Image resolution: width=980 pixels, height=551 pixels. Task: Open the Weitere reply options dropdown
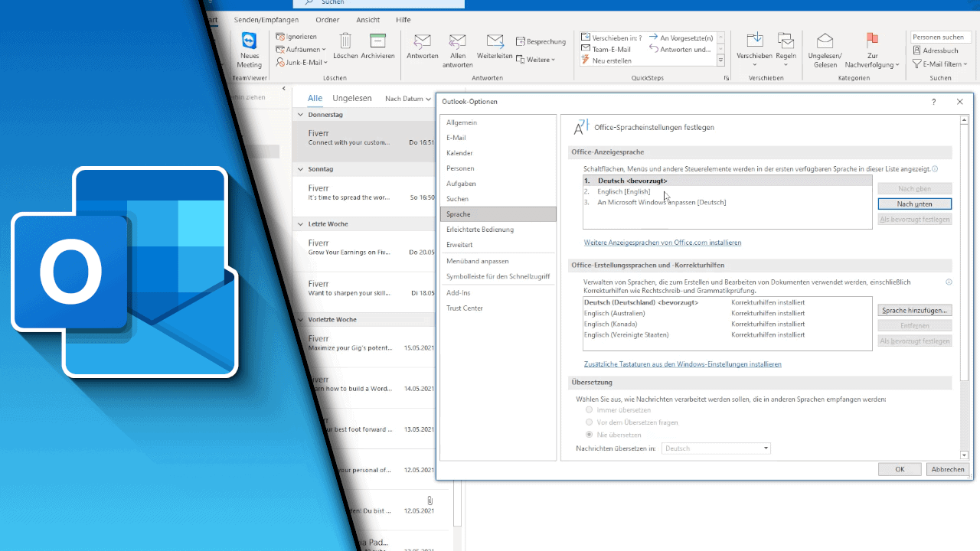pos(536,59)
